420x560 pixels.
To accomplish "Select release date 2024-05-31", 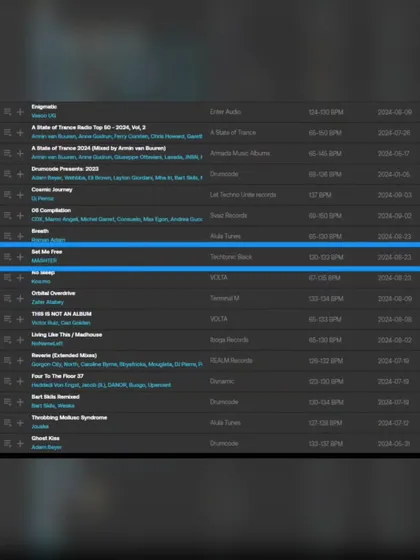I will pos(394,444).
